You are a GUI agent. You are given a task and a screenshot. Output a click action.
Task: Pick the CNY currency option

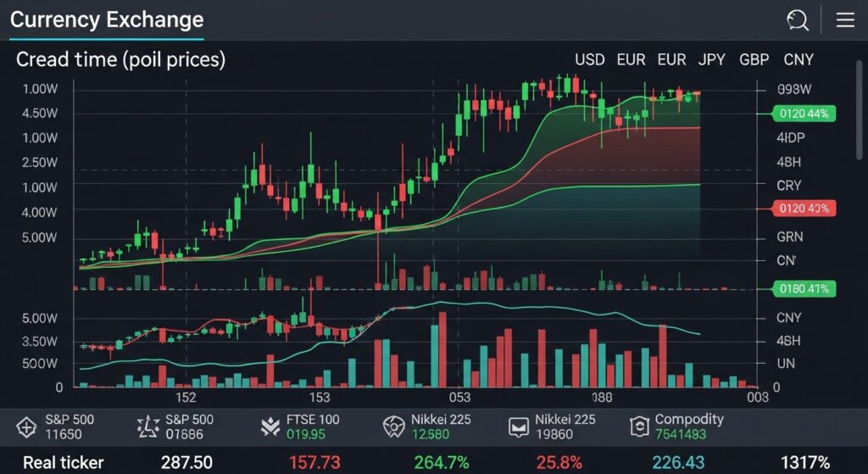[x=798, y=60]
